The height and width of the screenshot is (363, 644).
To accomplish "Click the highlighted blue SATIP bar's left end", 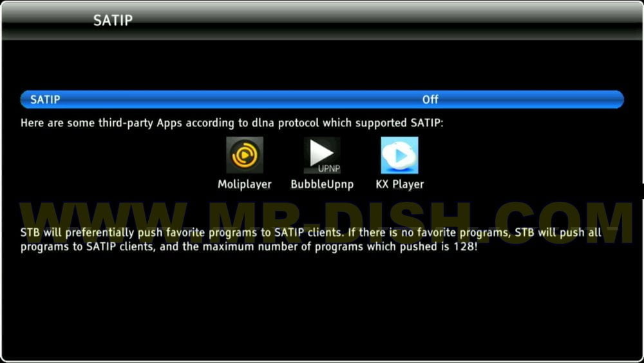I will 24,99.
